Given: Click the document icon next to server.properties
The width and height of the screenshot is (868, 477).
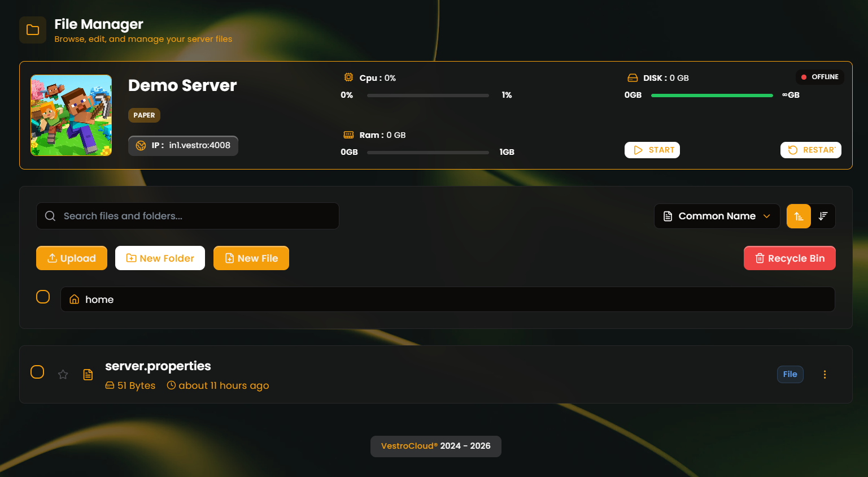Looking at the screenshot, I should pos(88,374).
